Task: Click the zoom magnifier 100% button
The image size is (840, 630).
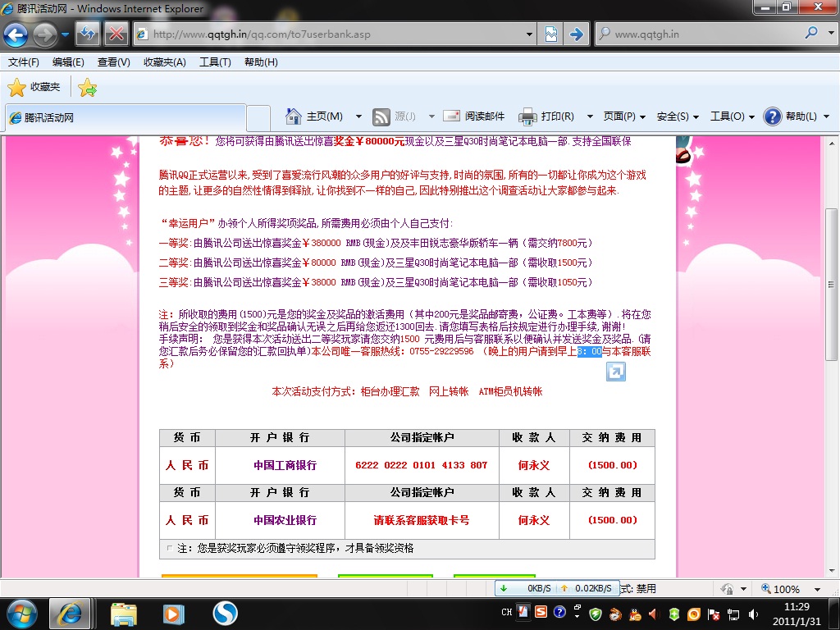Action: tap(781, 589)
